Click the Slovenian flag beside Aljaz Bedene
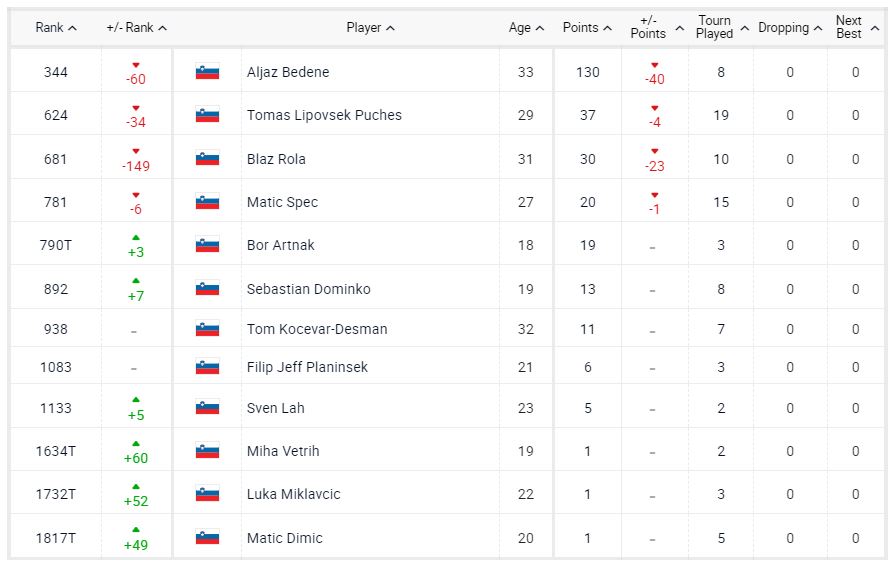This screenshot has width=895, height=567. [x=207, y=72]
